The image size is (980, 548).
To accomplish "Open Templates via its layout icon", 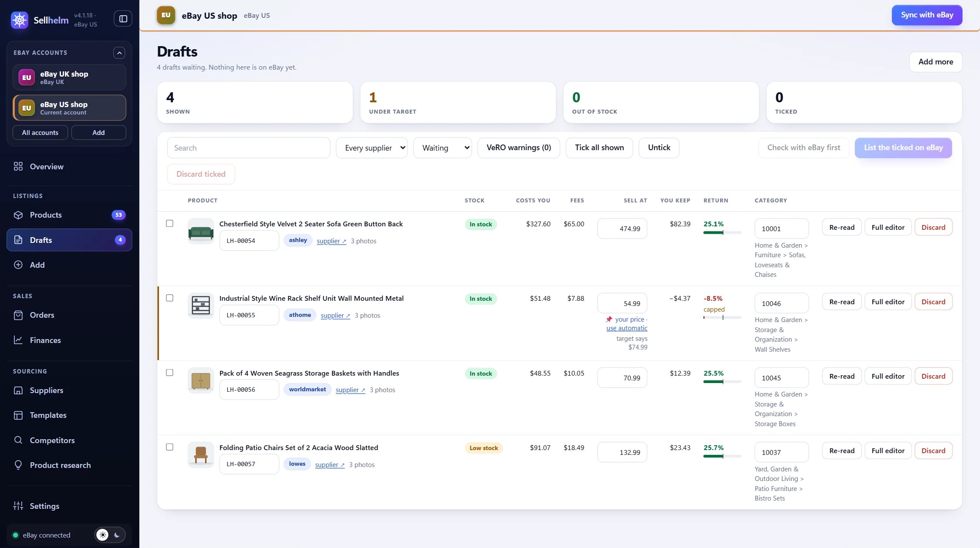I will click(18, 415).
